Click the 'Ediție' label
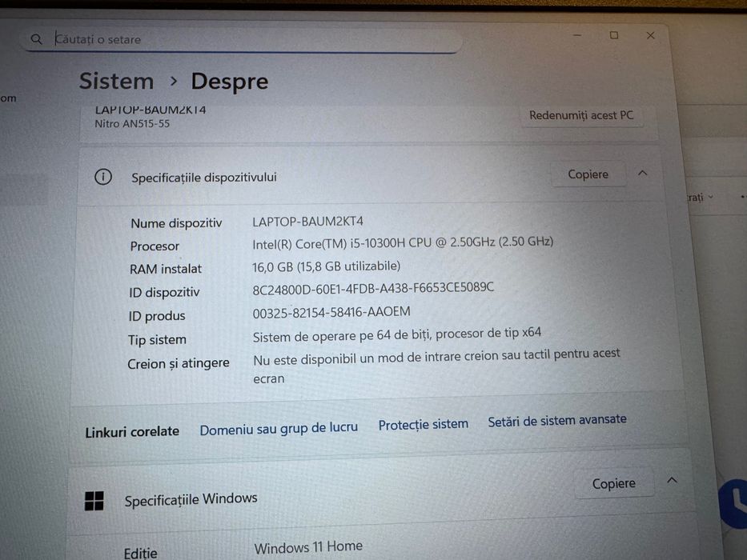The height and width of the screenshot is (560, 747). click(141, 554)
